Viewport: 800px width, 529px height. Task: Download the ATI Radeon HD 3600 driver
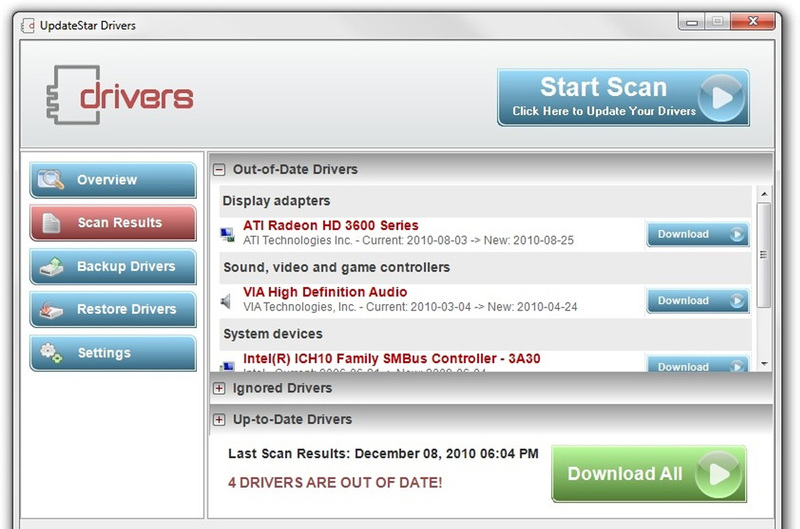[x=697, y=234]
